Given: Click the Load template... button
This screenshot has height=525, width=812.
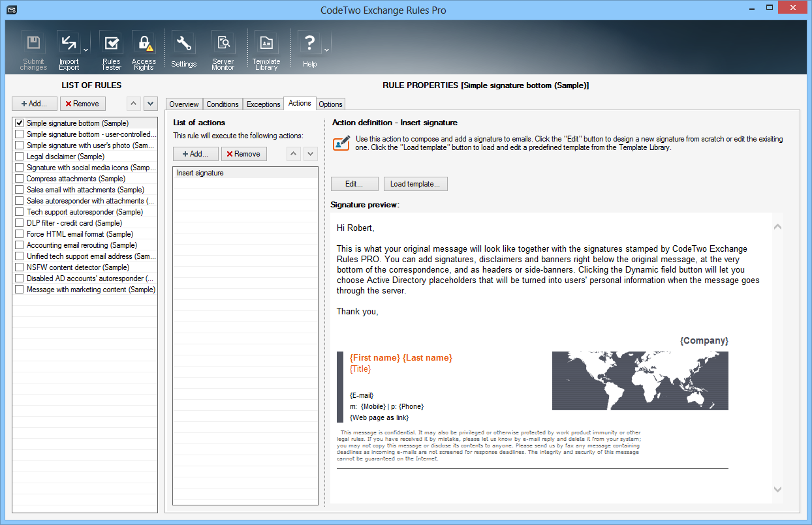Looking at the screenshot, I should tap(415, 184).
